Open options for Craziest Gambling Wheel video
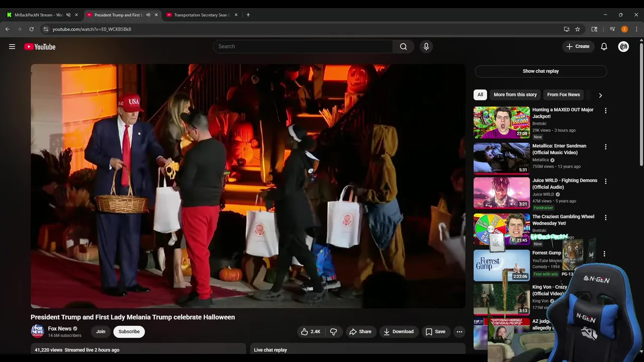 point(606,218)
